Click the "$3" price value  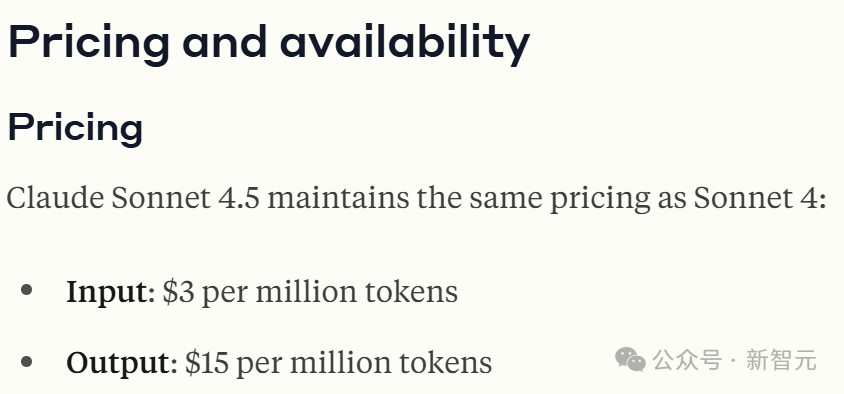point(178,292)
